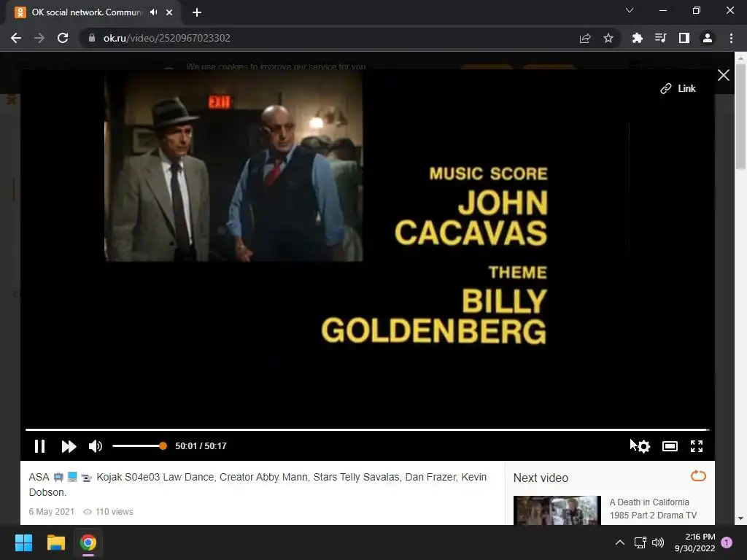Close the OK social network tab
The height and width of the screenshot is (560, 747).
pyautogui.click(x=169, y=12)
